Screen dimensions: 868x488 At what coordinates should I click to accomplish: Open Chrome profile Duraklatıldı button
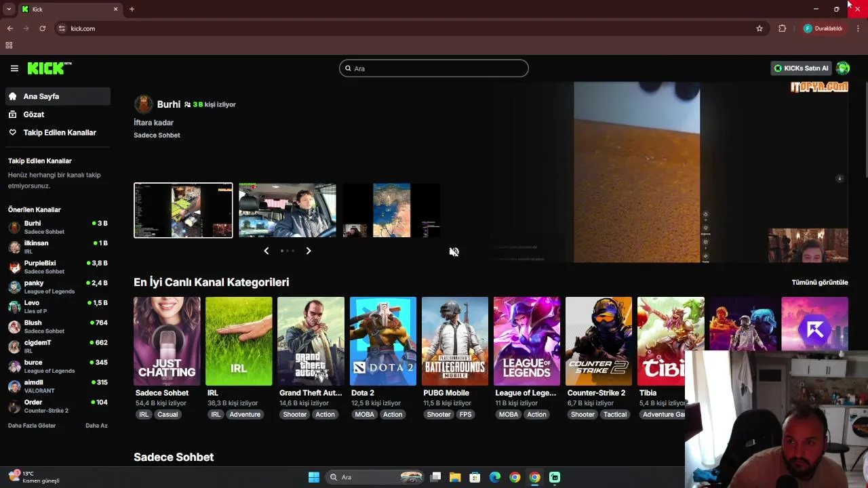pyautogui.click(x=823, y=28)
